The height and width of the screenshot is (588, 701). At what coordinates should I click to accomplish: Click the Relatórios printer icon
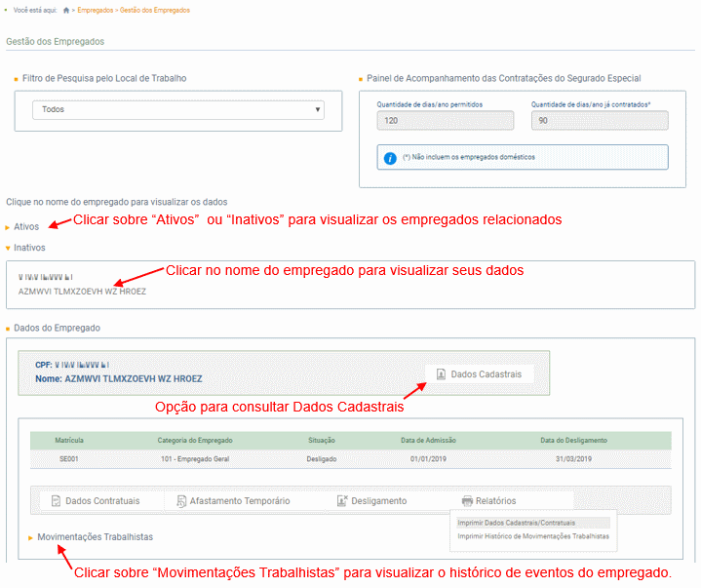467,501
